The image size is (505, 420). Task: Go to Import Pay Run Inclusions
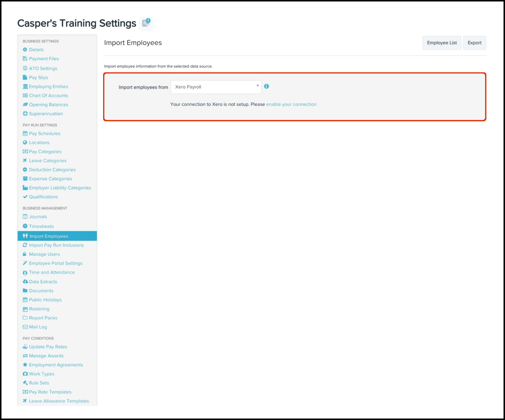coord(56,245)
